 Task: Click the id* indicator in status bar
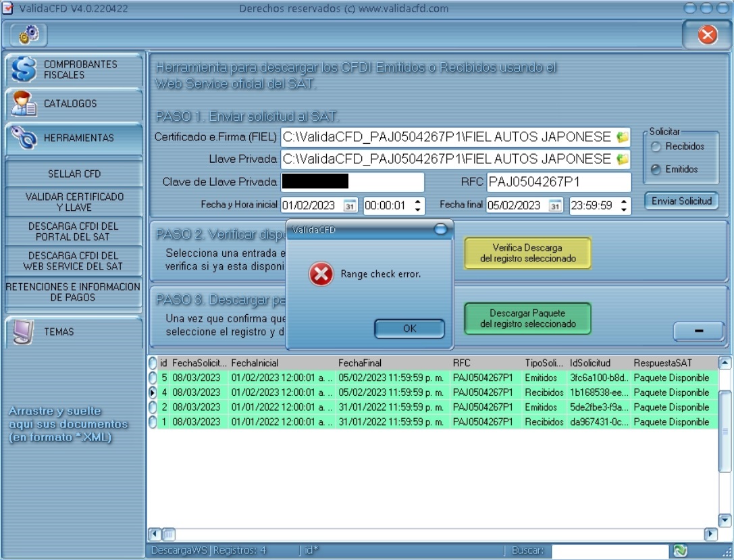311,551
